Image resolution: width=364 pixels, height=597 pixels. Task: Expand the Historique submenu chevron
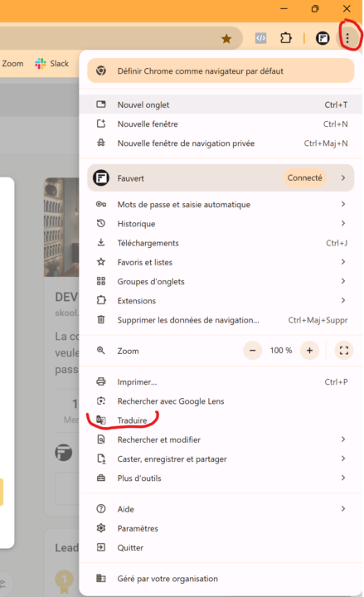pyautogui.click(x=343, y=224)
